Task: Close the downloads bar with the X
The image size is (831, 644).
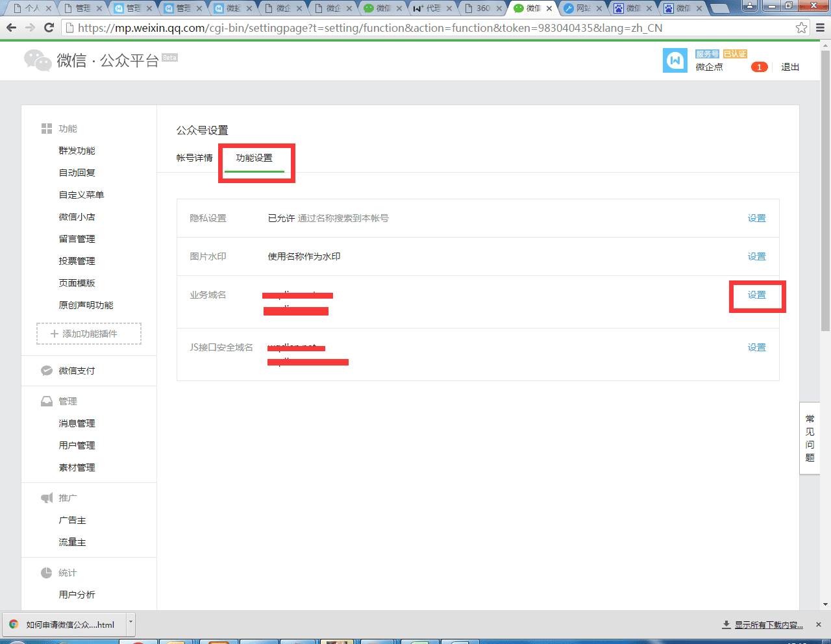Action: tap(819, 625)
